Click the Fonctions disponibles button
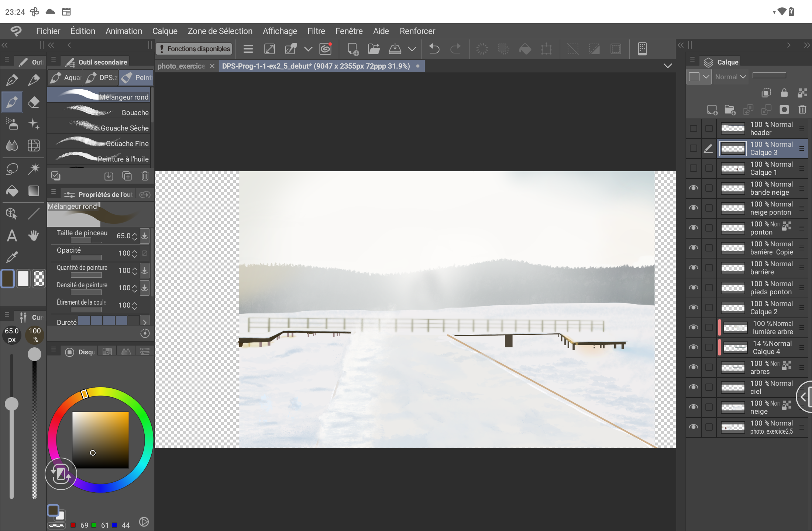 click(194, 49)
